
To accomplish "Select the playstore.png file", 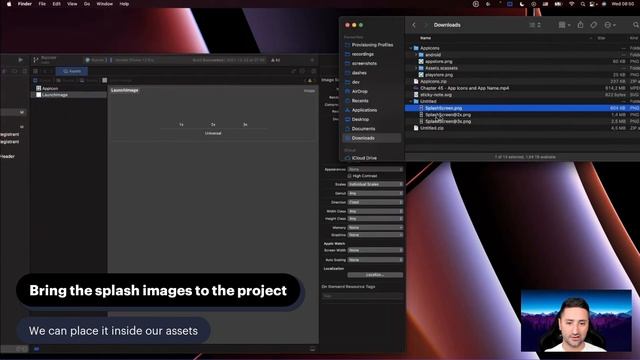I will [439, 75].
